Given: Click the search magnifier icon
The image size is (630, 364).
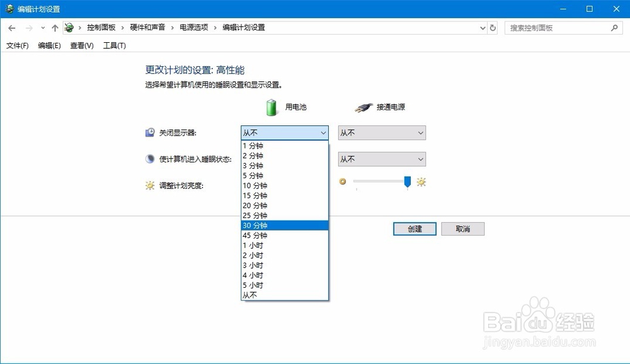Looking at the screenshot, I should pyautogui.click(x=614, y=28).
